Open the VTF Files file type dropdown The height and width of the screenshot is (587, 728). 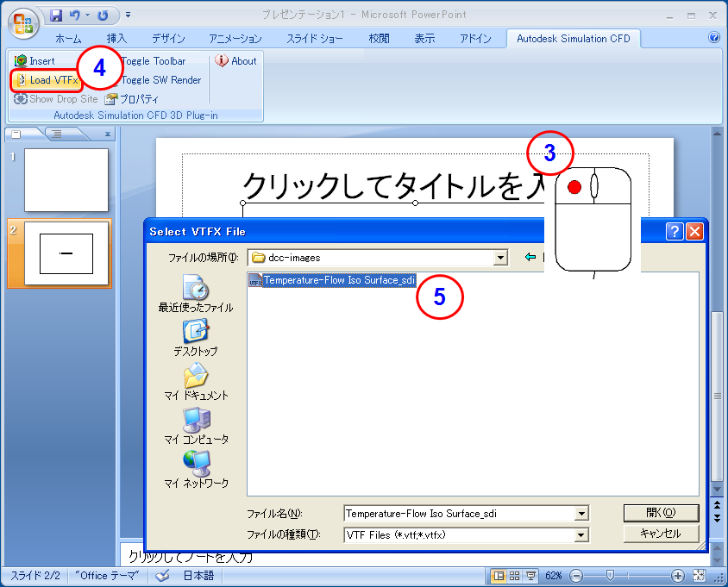pos(581,534)
